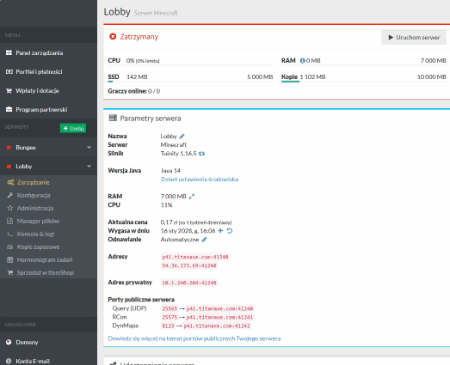
Task: Select Lobby server in sidebar
Action: pyautogui.click(x=48, y=166)
